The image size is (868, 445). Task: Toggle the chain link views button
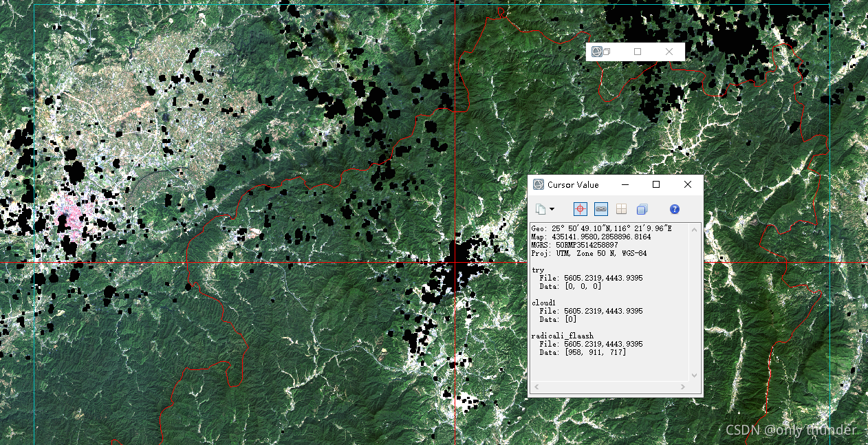tap(601, 209)
